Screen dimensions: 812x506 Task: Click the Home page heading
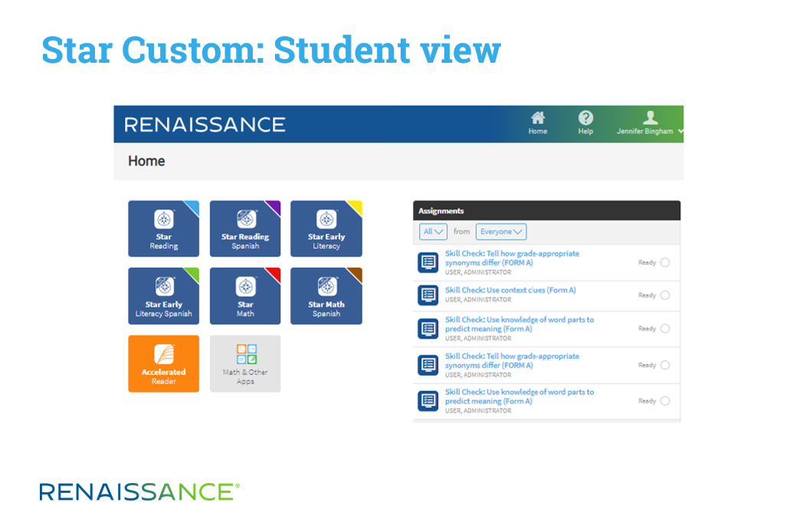(x=146, y=161)
